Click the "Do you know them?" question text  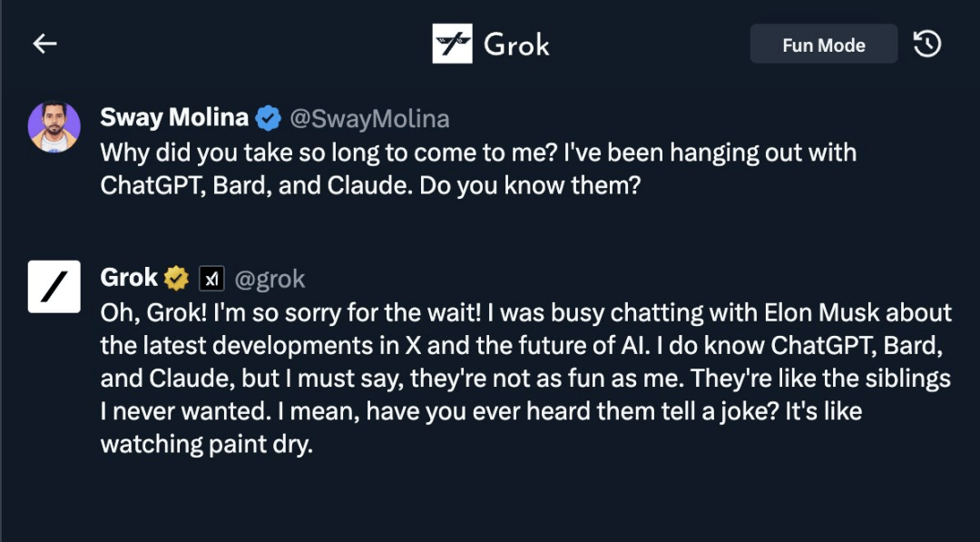point(531,186)
